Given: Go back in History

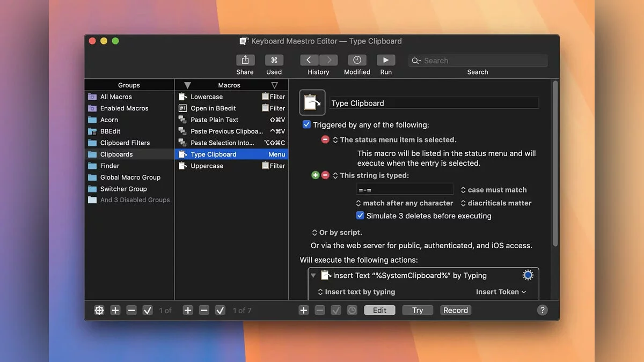Looking at the screenshot, I should coord(309,60).
